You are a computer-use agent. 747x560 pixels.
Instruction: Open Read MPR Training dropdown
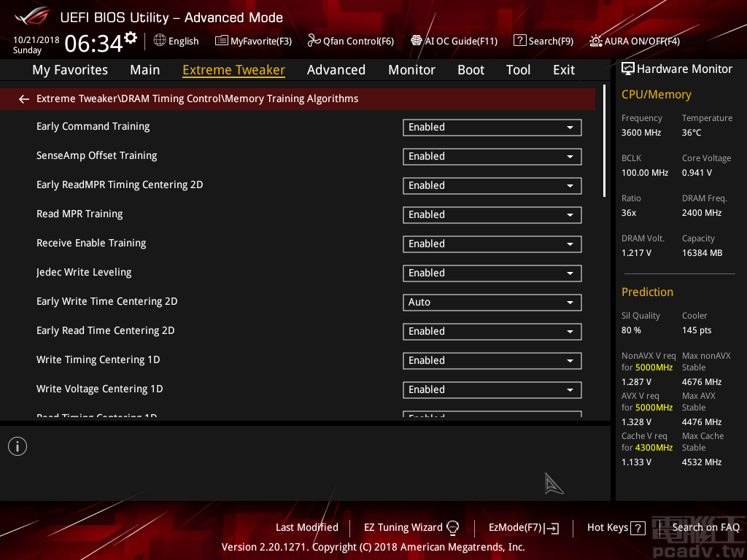(x=492, y=215)
